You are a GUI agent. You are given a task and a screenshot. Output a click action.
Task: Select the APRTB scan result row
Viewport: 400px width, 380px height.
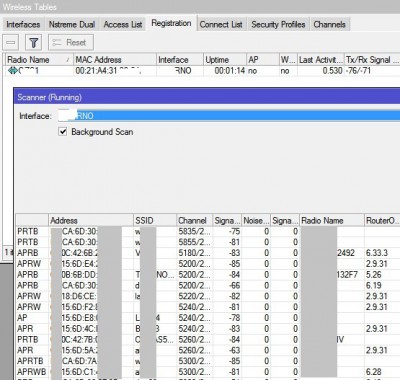coord(208,361)
